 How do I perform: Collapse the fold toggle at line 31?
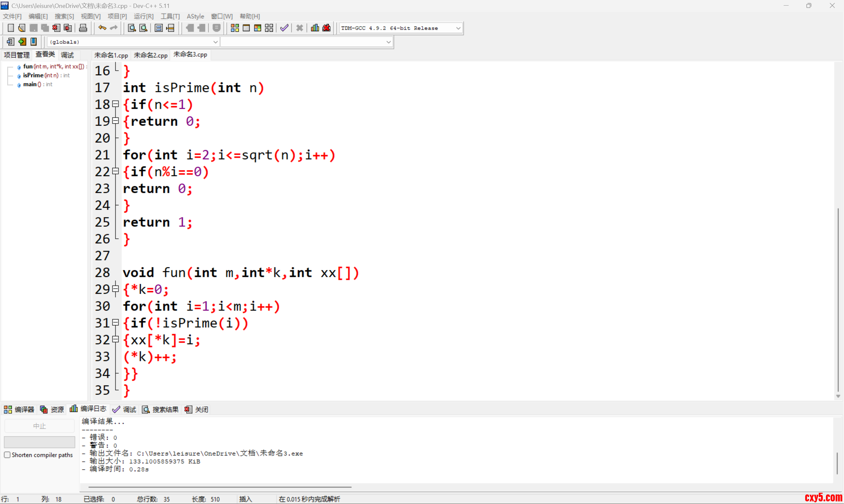115,323
